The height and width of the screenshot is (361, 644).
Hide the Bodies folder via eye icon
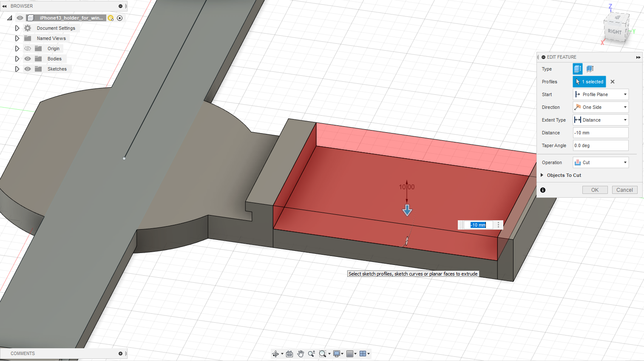click(28, 59)
